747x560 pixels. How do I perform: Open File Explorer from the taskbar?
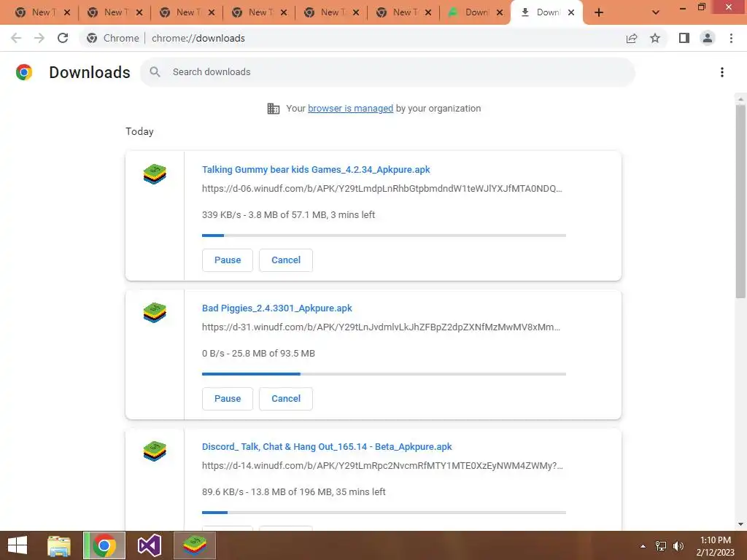point(59,545)
